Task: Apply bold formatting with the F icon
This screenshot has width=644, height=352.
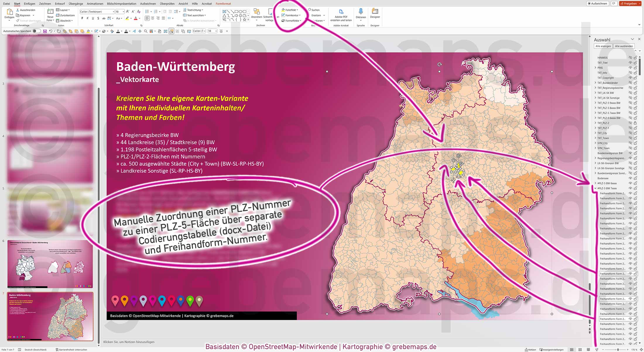Action: [x=82, y=18]
